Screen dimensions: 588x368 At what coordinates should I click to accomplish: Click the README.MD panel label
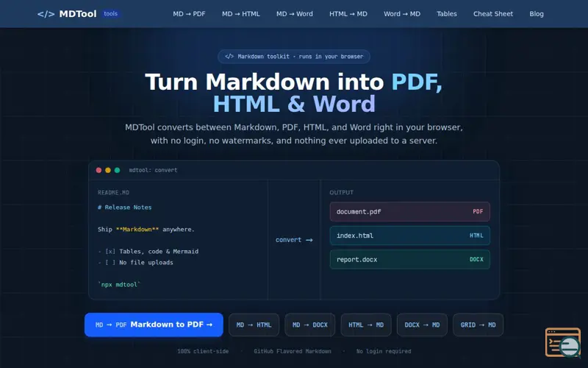[113, 193]
